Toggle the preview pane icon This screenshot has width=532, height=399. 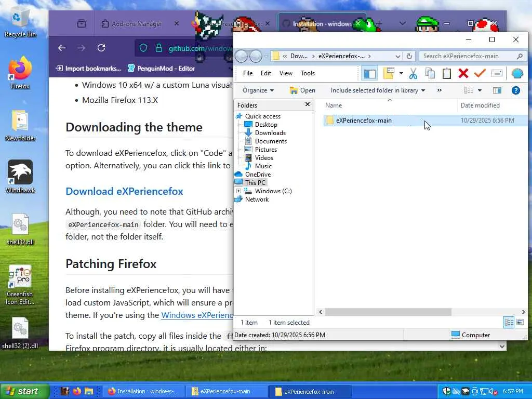[x=497, y=90]
